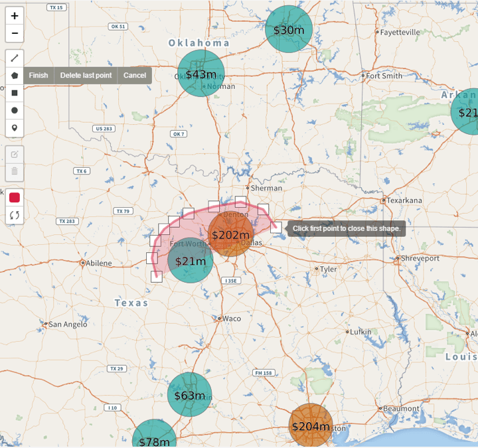
Task: Select the draw polyline tool
Action: point(15,58)
